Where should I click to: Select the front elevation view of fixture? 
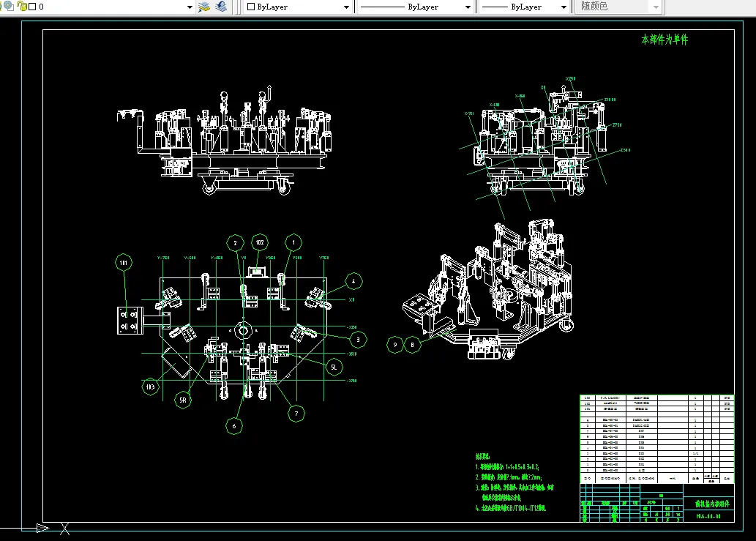pos(224,141)
